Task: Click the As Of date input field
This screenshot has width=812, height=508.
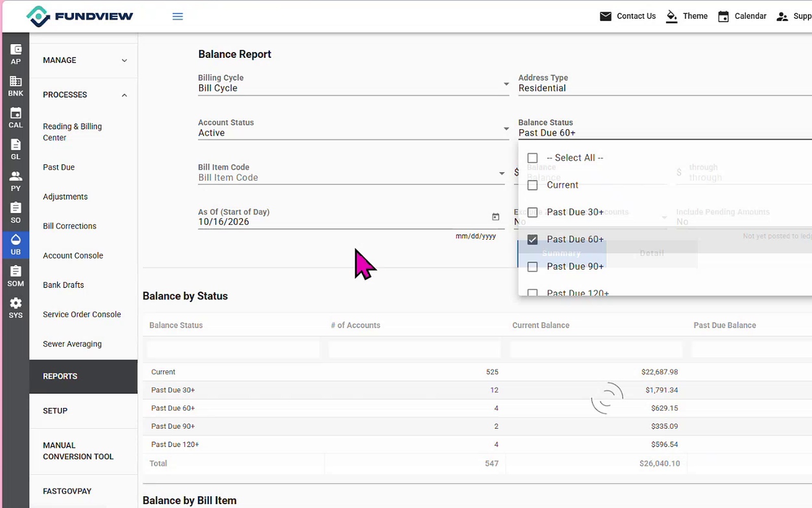Action: coord(343,222)
